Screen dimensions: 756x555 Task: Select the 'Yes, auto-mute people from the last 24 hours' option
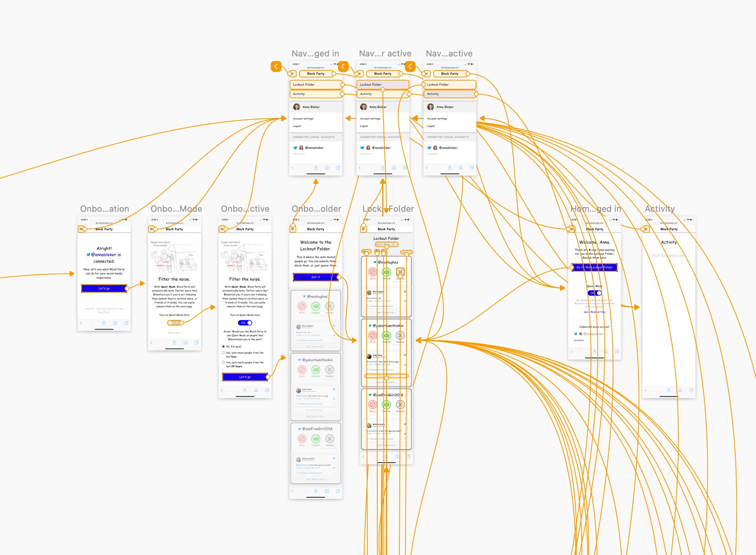pos(223,364)
